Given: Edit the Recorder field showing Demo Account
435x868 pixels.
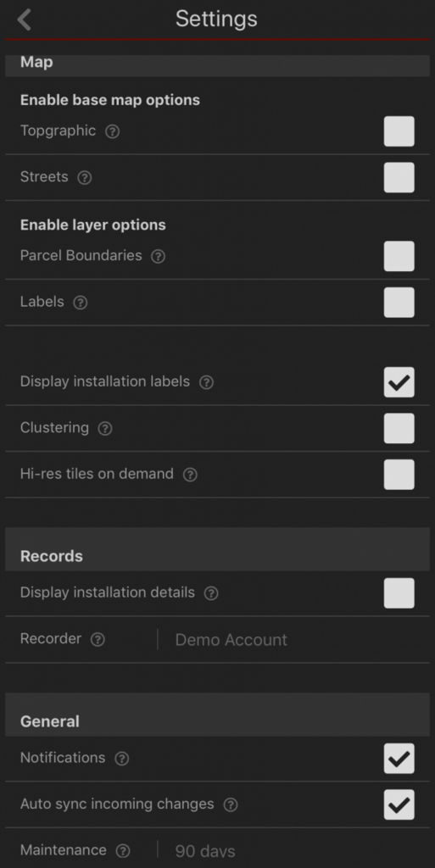Looking at the screenshot, I should pyautogui.click(x=293, y=639).
